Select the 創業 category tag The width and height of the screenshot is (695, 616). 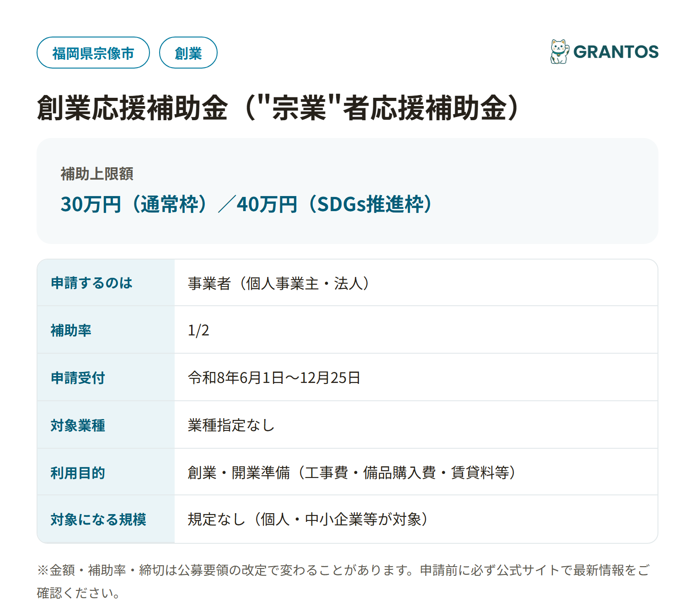click(188, 53)
